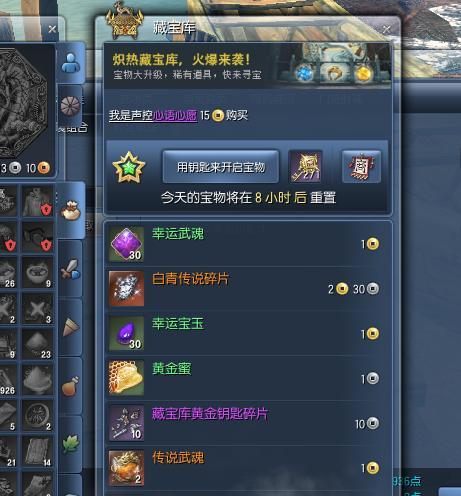461x496 pixels.
Task: Select the sword and shield equipment tab
Action: (x=71, y=269)
